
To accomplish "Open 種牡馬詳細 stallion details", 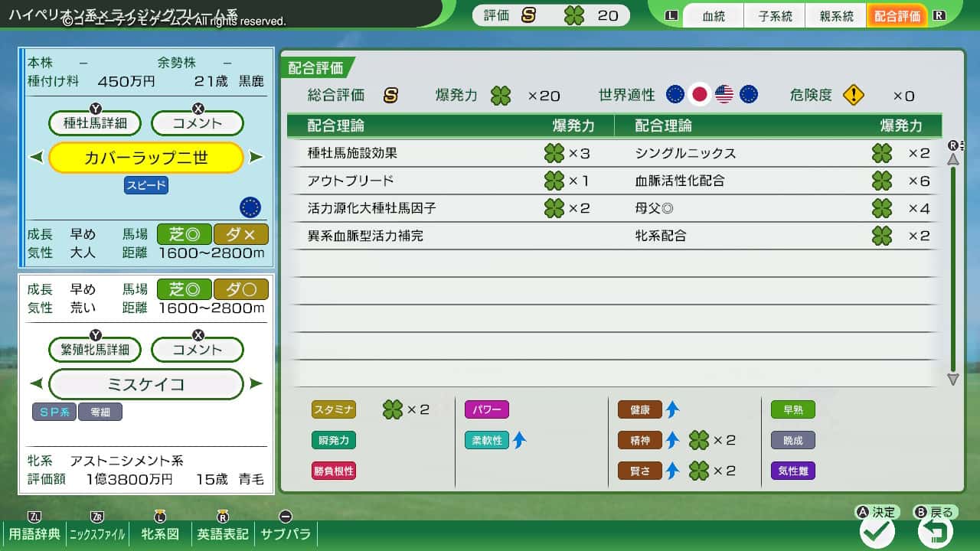I will 95,122.
